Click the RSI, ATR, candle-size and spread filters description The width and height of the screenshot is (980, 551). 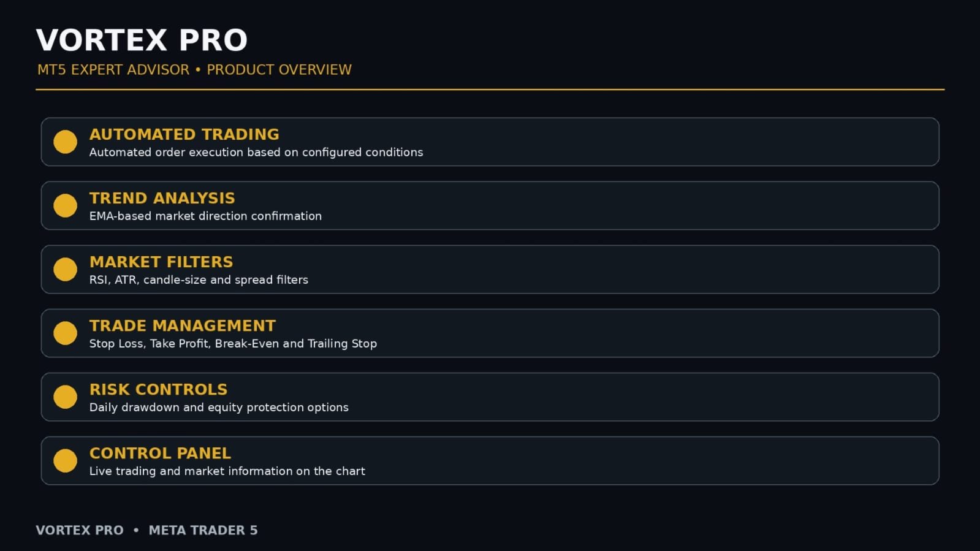pos(199,279)
